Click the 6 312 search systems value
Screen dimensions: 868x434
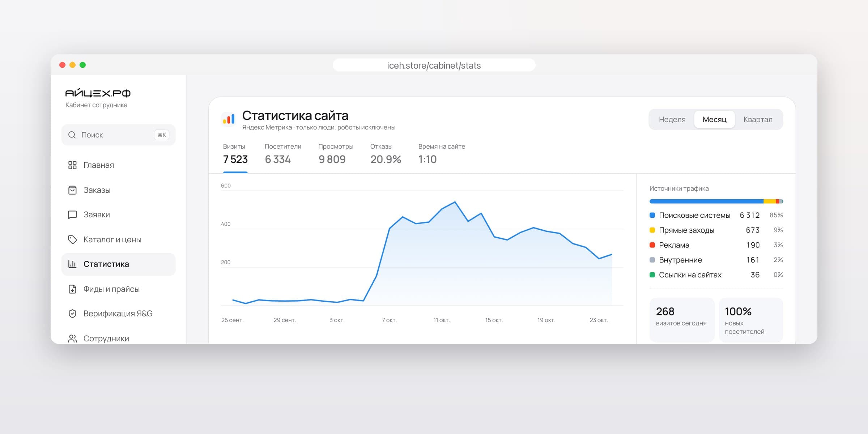click(750, 215)
